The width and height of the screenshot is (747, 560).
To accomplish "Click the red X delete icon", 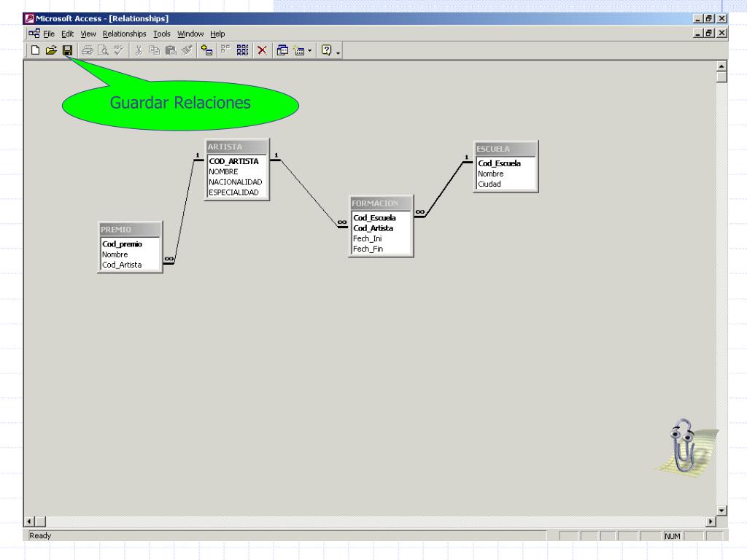I will [x=262, y=50].
